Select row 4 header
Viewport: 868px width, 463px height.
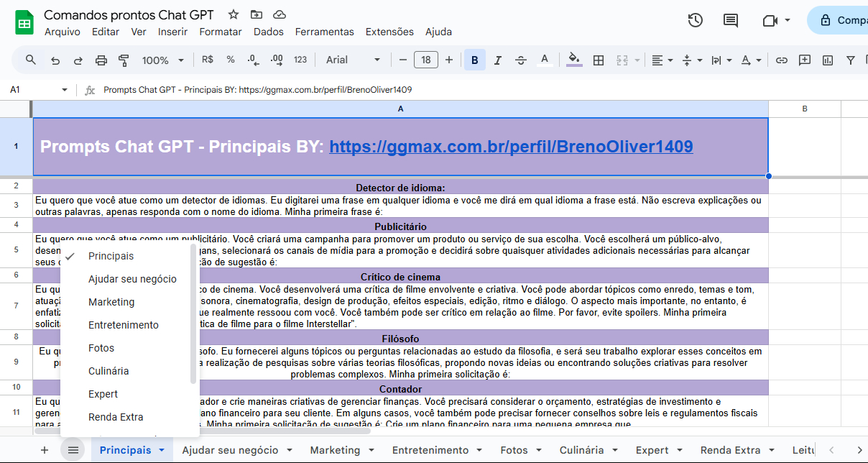tap(16, 224)
